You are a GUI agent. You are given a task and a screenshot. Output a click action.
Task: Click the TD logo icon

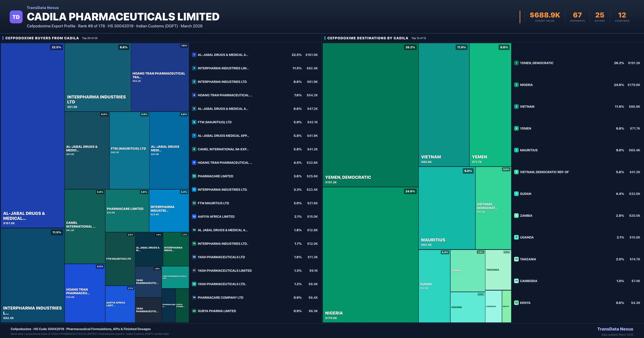tap(16, 17)
